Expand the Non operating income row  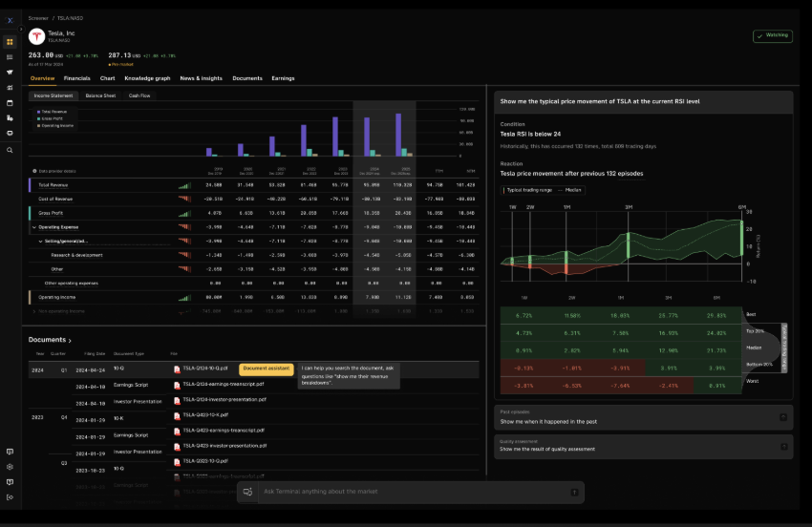(34, 311)
